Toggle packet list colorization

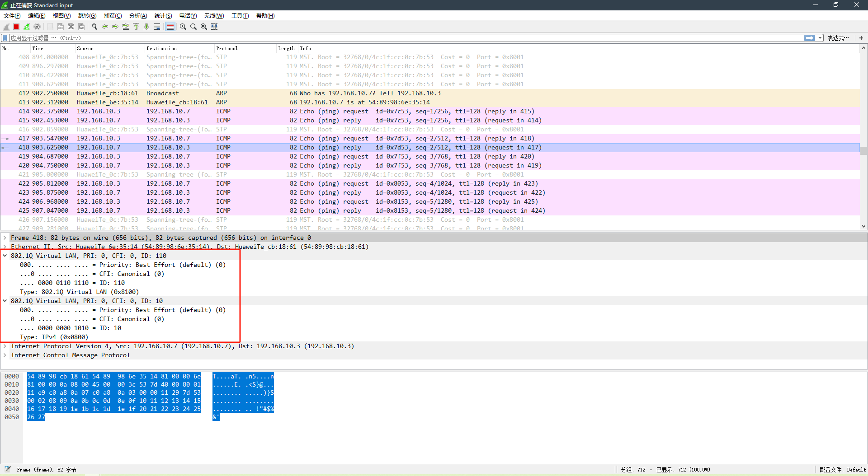point(170,27)
